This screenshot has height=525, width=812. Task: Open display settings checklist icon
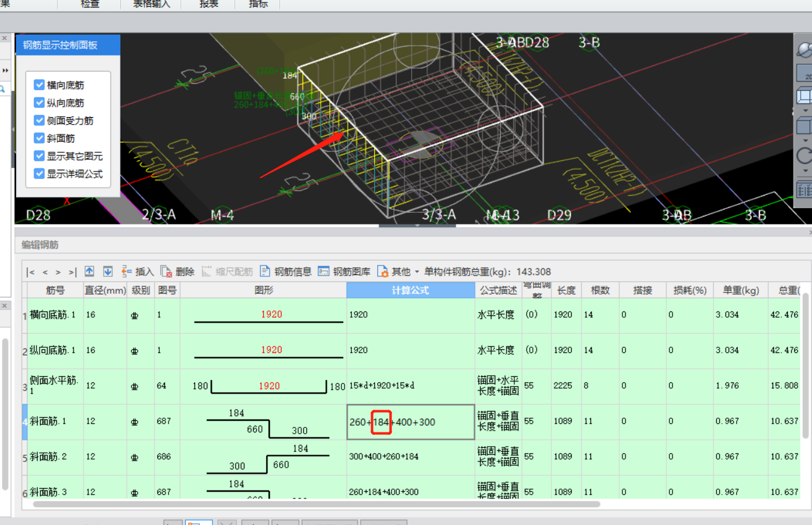pos(805,188)
